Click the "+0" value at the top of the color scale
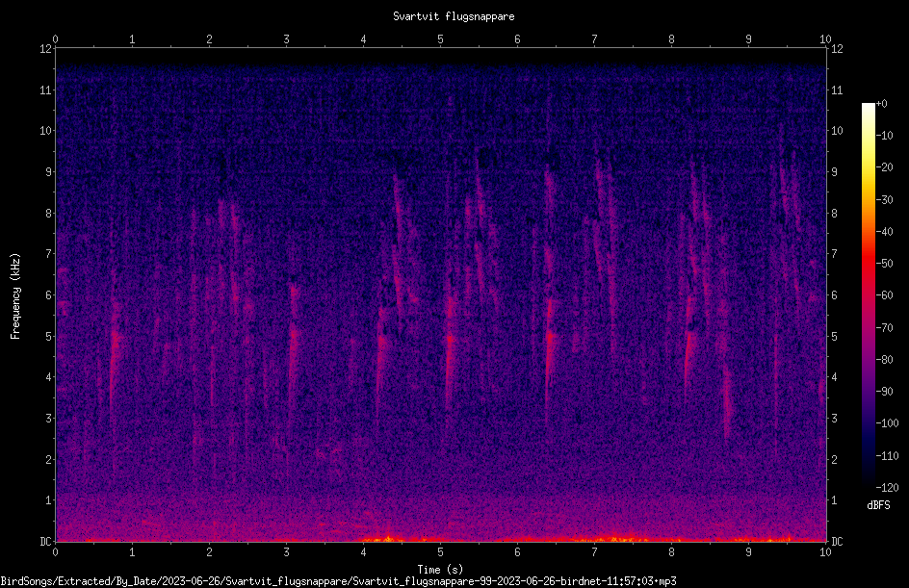 tap(882, 104)
